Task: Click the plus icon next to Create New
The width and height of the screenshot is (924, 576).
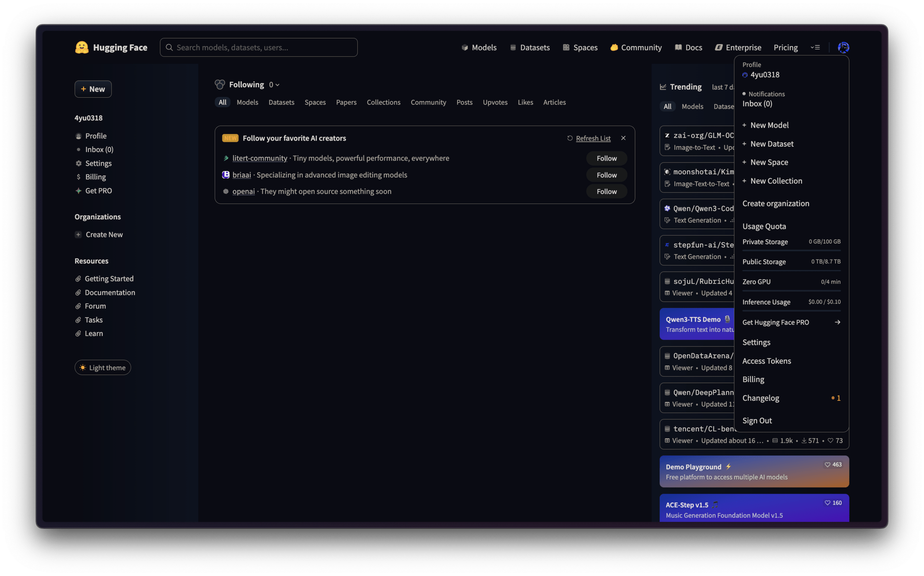Action: click(78, 235)
